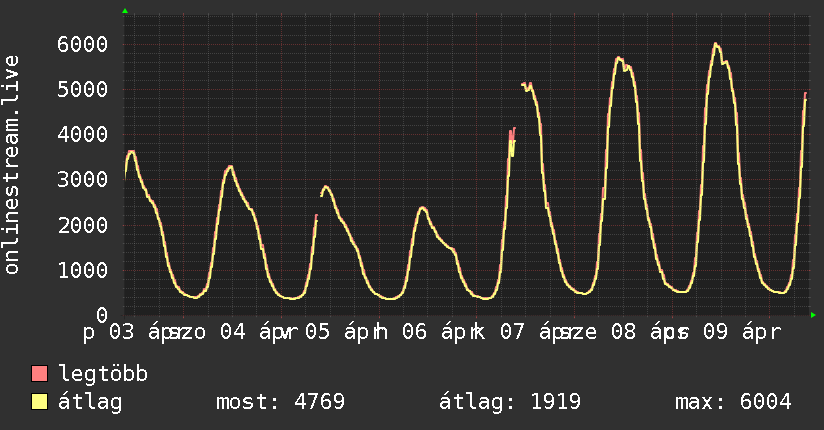Click the yellow átlag legend swatch
The image size is (824, 430).
[39, 401]
